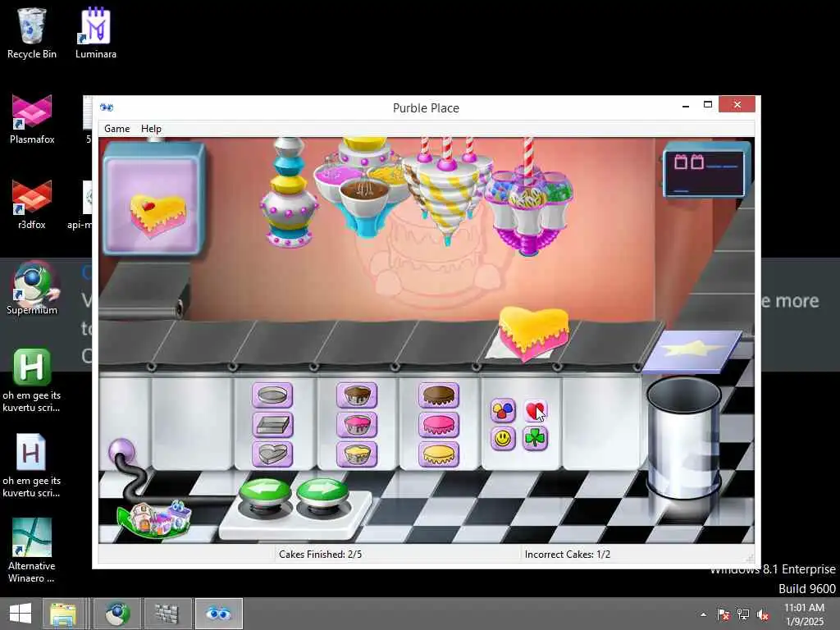Choose the vanilla yellow batter bowl button
This screenshot has height=630, width=840.
pos(357,454)
